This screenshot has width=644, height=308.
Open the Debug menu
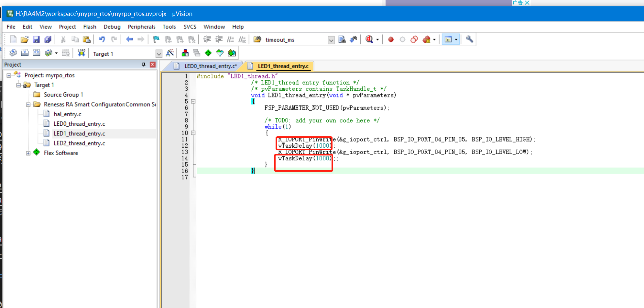click(x=112, y=27)
